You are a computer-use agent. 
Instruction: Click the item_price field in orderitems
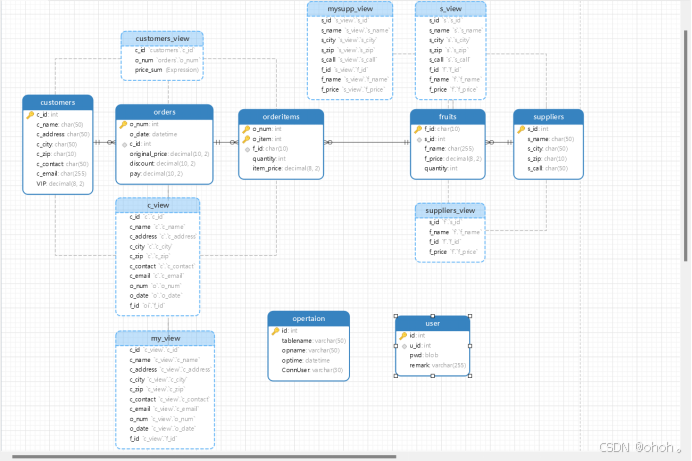[x=286, y=169]
